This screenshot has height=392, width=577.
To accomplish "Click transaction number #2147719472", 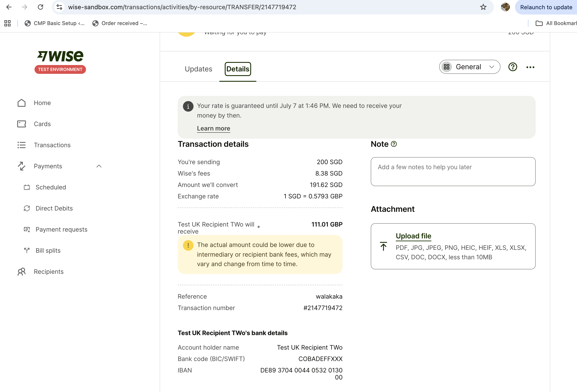I will pos(323,308).
